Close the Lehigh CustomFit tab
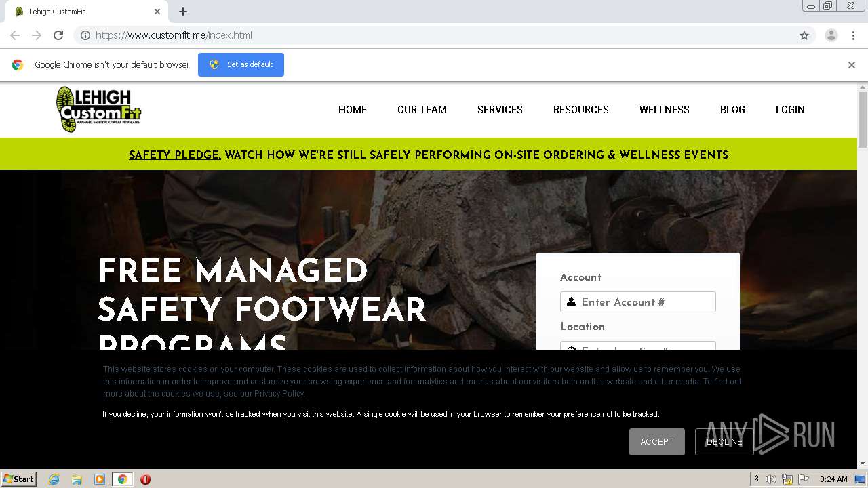Image resolution: width=868 pixels, height=488 pixels. [x=157, y=12]
